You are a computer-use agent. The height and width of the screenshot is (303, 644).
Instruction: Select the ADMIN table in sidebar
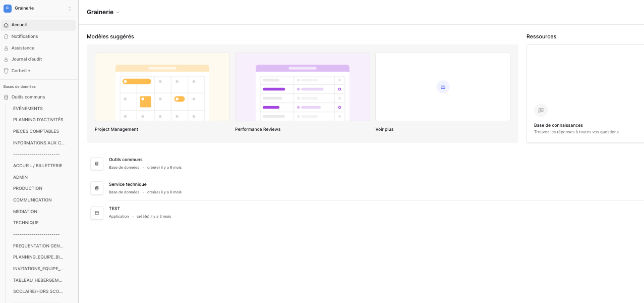[x=20, y=177]
